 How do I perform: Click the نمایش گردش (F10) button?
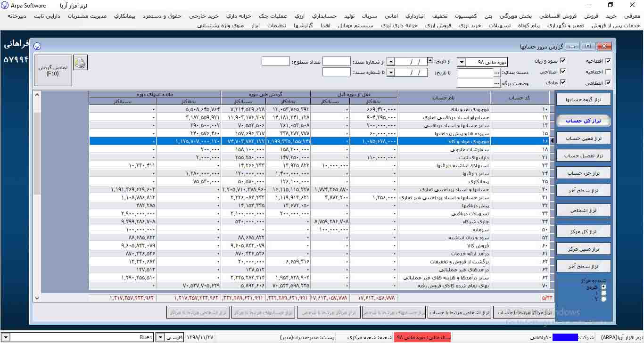coord(53,71)
